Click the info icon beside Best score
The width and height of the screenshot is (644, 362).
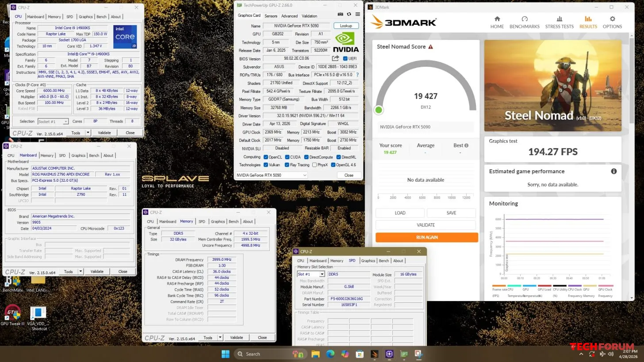click(466, 145)
